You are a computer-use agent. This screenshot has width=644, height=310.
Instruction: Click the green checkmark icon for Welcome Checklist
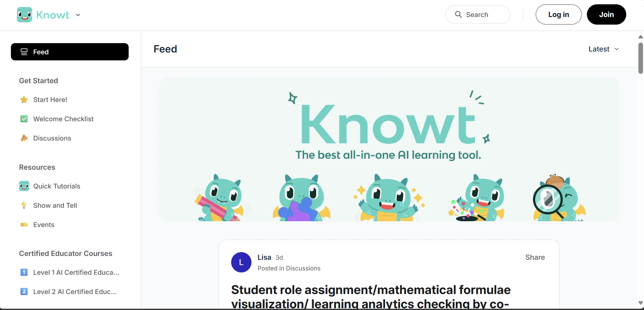point(24,119)
